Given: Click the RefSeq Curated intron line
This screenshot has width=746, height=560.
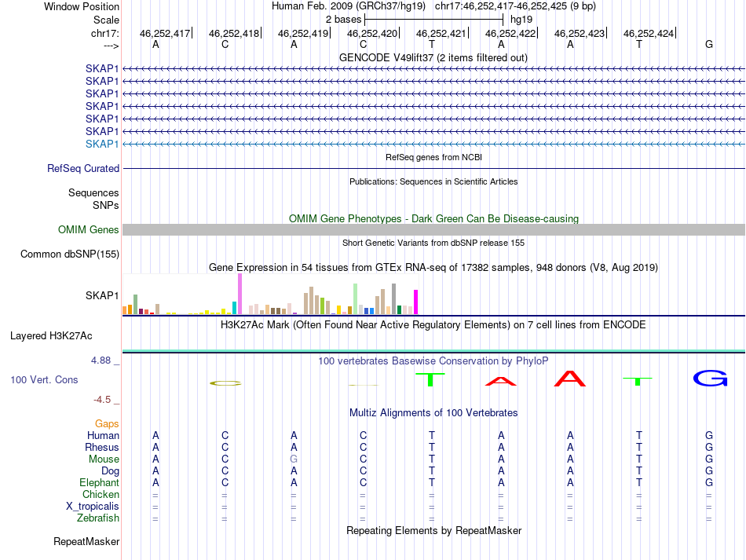Looking at the screenshot, I should pos(433,168).
